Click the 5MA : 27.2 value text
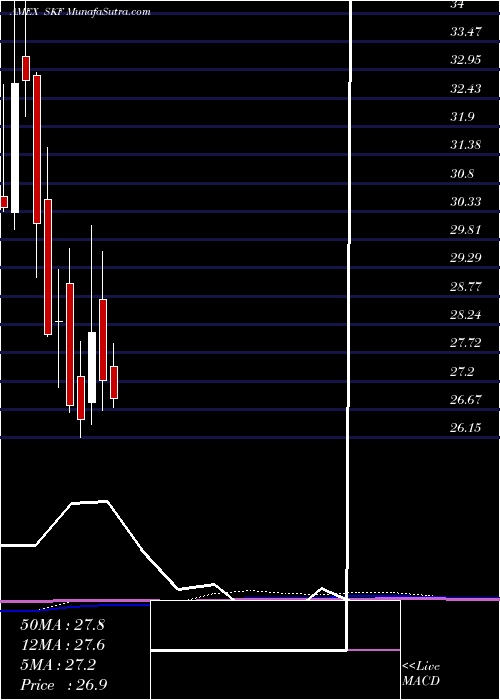This screenshot has height=700, width=500. (x=58, y=664)
